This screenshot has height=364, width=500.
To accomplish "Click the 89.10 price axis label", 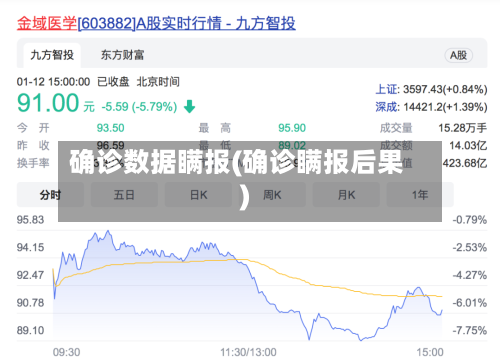I will [30, 331].
